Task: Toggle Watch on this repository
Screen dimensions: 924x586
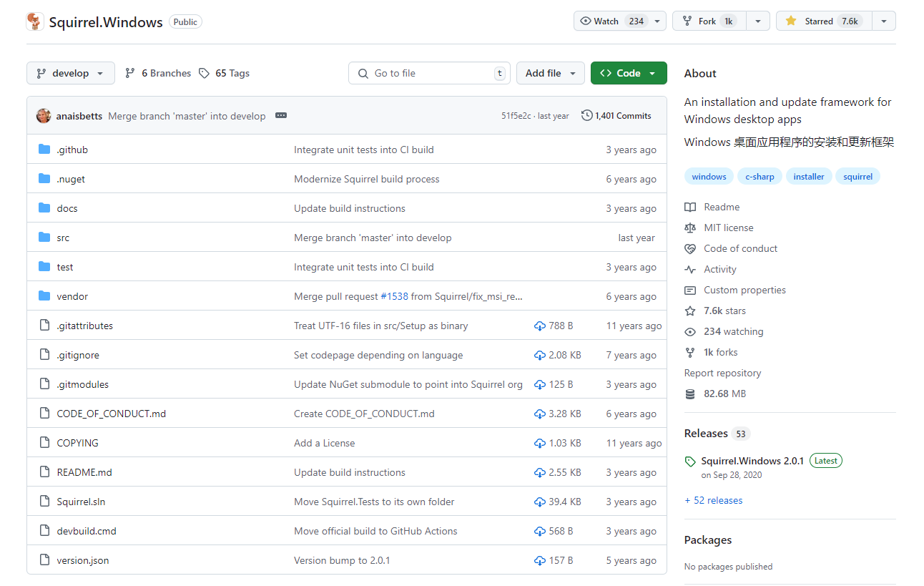Action: tap(609, 21)
